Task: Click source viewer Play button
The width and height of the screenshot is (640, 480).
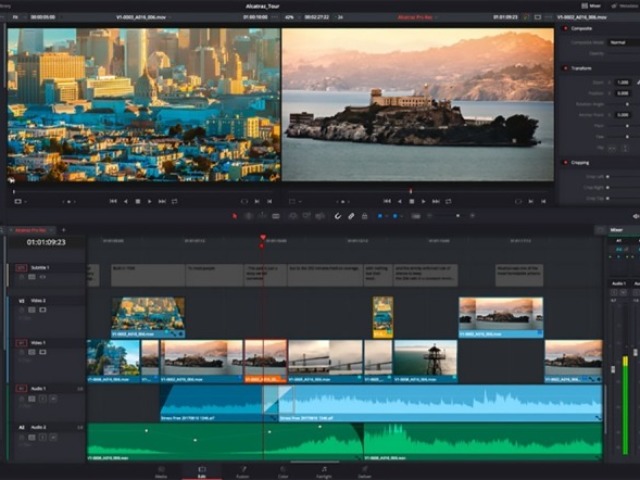Action: pyautogui.click(x=149, y=201)
